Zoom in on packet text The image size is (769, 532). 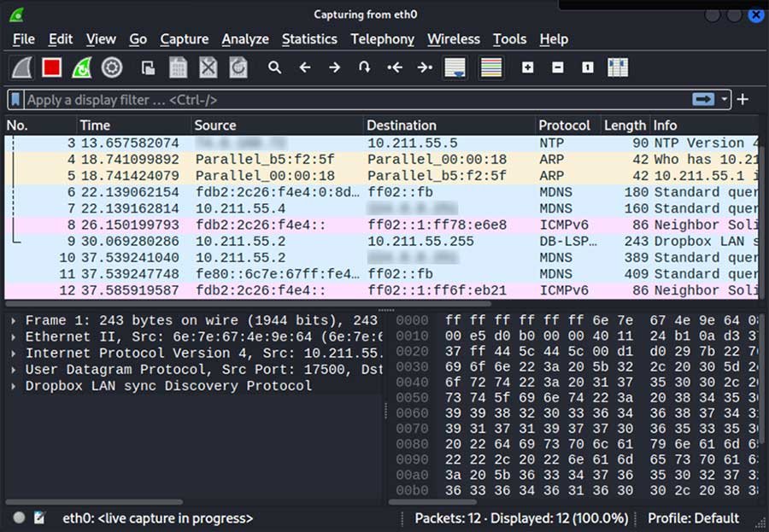tap(527, 67)
